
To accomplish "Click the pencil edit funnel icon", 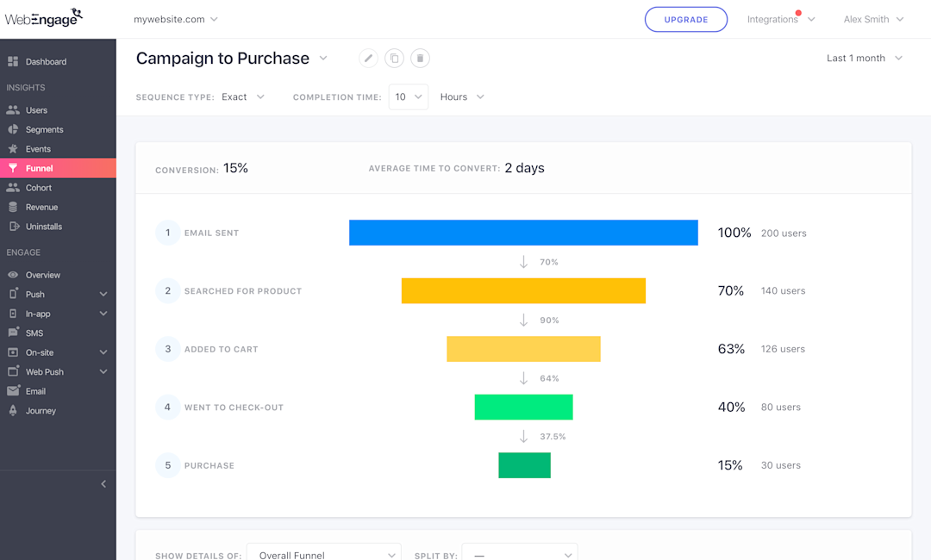I will tap(368, 59).
